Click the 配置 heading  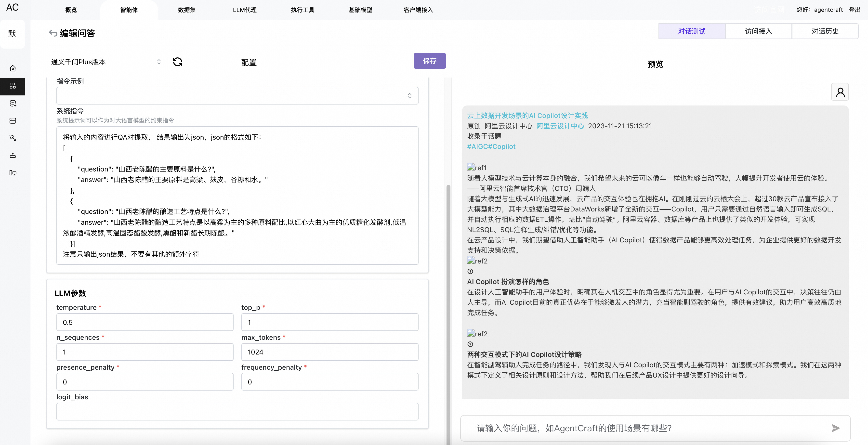point(249,62)
